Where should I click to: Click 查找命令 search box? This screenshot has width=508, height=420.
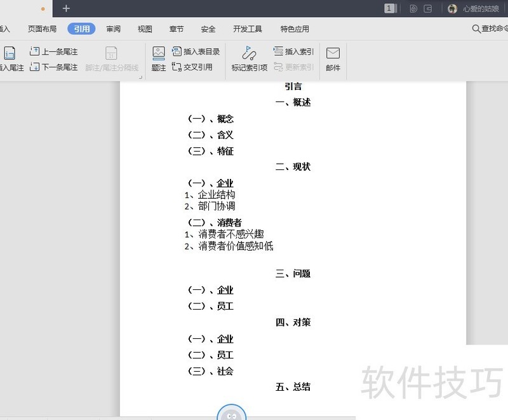[x=490, y=29]
